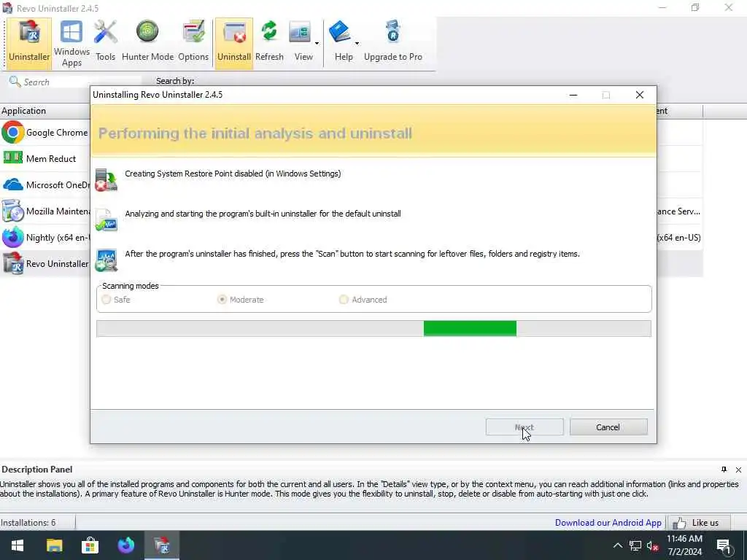Select the Mem Reduct entry
747x560 pixels.
pyautogui.click(x=45, y=158)
